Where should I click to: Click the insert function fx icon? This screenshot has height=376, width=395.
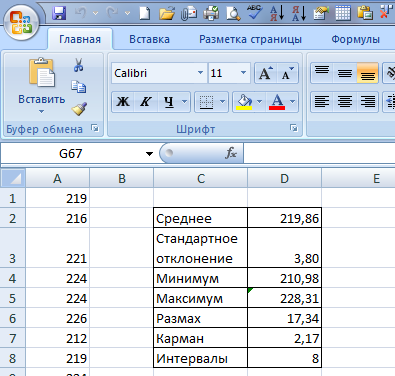(231, 153)
